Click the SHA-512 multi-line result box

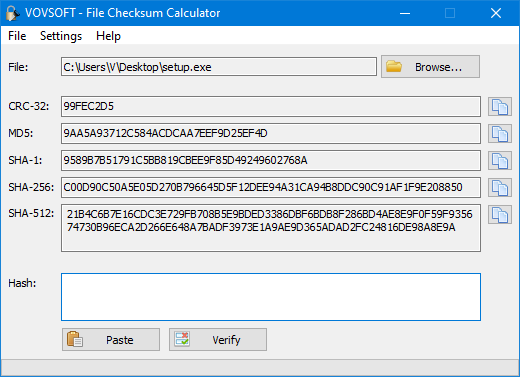pos(271,228)
